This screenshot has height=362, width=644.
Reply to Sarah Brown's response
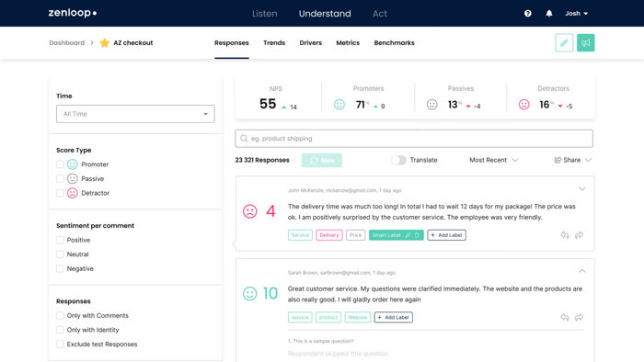point(565,317)
